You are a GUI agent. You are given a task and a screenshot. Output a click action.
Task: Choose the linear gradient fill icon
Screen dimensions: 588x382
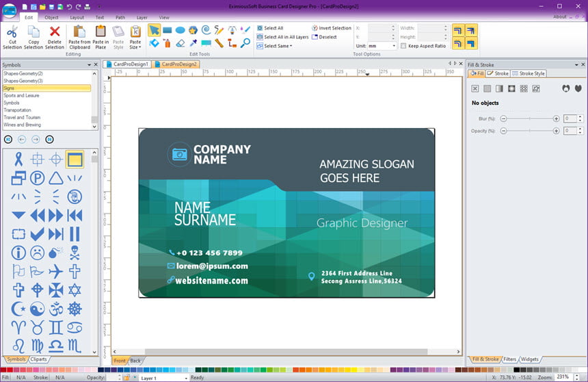(x=499, y=88)
